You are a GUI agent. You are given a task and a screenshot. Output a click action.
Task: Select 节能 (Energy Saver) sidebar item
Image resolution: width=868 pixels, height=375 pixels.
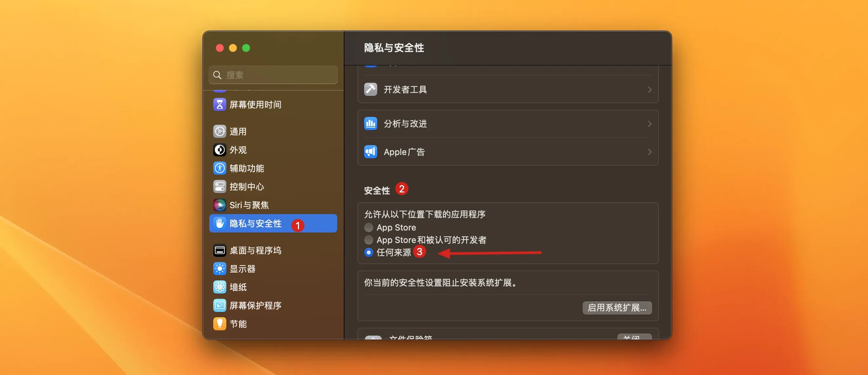(x=238, y=324)
